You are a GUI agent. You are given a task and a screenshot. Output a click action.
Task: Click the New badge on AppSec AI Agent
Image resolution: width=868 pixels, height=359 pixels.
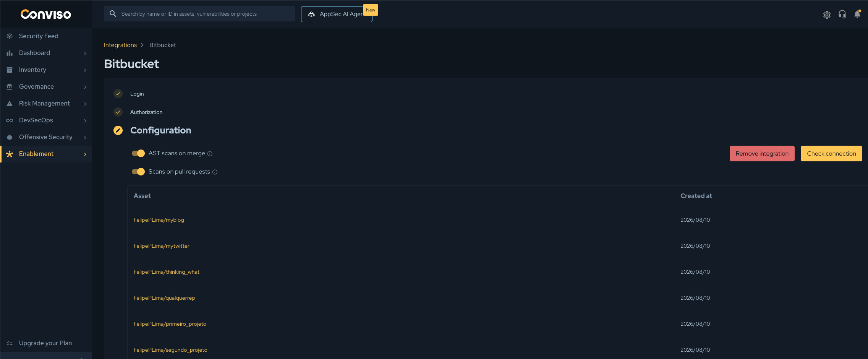click(x=371, y=10)
